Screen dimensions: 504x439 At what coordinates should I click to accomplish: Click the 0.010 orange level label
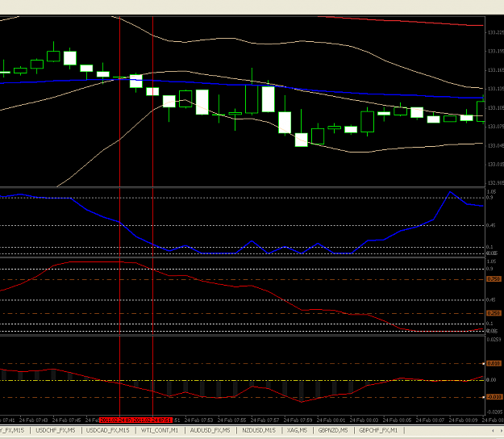tap(494, 363)
